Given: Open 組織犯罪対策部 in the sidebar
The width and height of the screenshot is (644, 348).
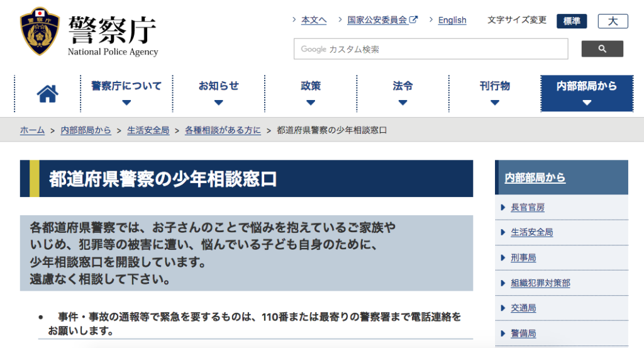Looking at the screenshot, I should pos(540,283).
